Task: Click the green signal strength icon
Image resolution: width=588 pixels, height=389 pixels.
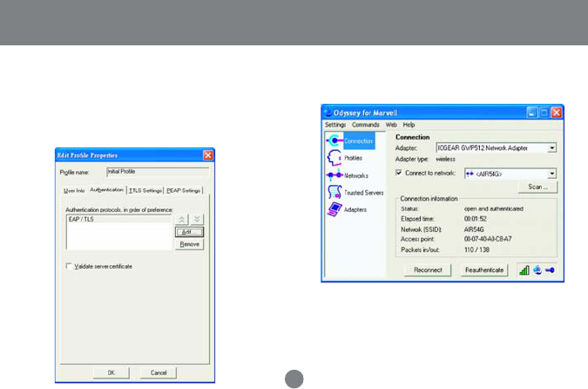Action: coord(524,270)
